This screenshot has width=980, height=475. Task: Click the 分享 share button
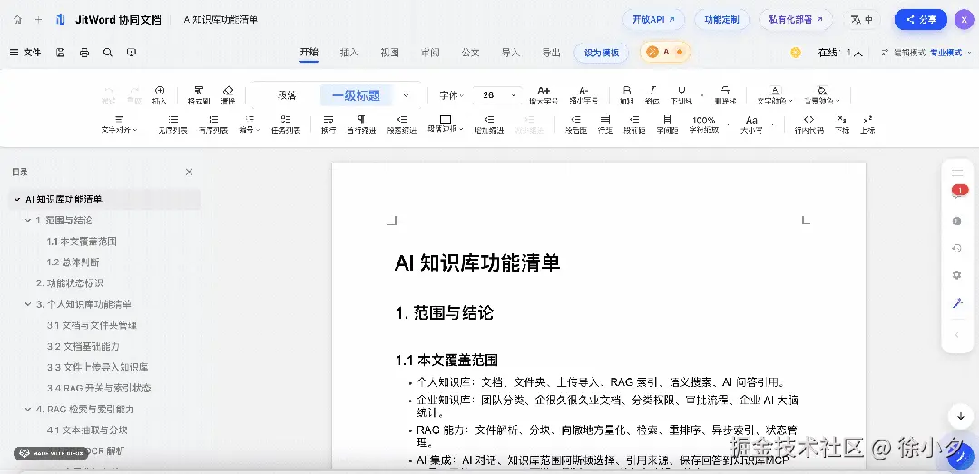921,19
